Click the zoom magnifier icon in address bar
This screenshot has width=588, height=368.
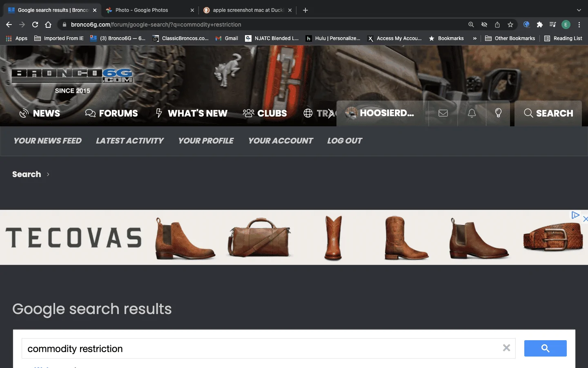pyautogui.click(x=471, y=25)
